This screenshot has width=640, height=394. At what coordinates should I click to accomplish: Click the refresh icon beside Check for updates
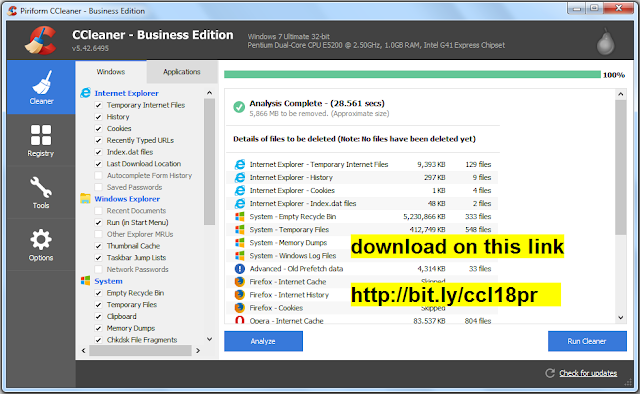(x=550, y=373)
